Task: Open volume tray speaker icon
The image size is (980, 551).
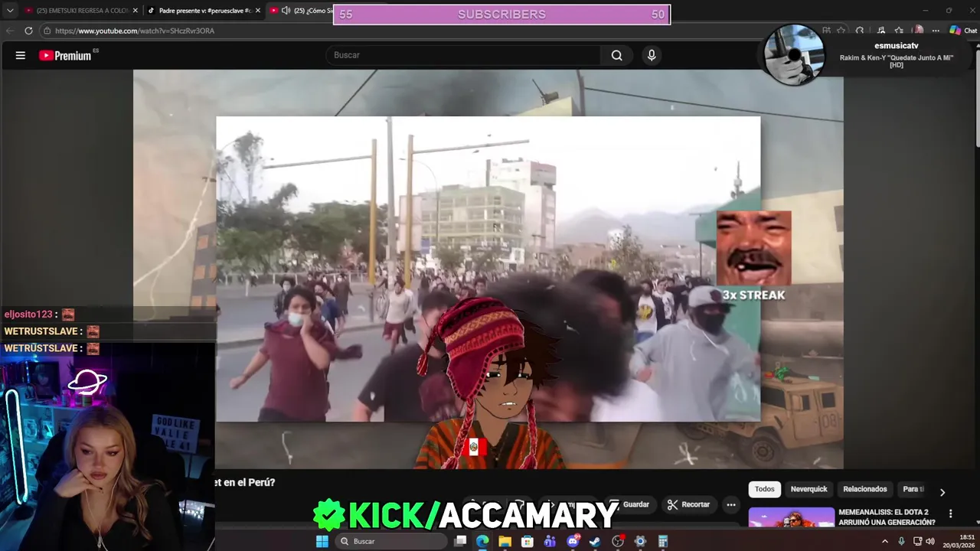Action: coord(930,541)
